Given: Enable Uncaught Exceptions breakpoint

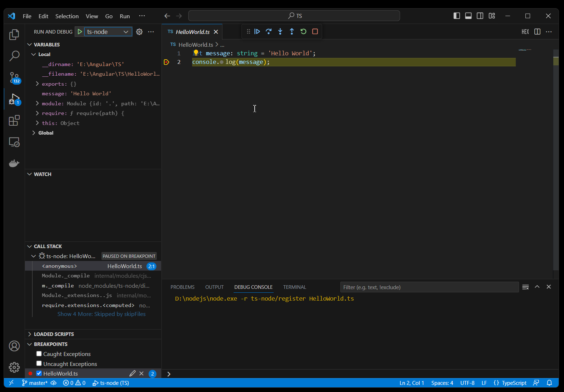Looking at the screenshot, I should [x=39, y=363].
